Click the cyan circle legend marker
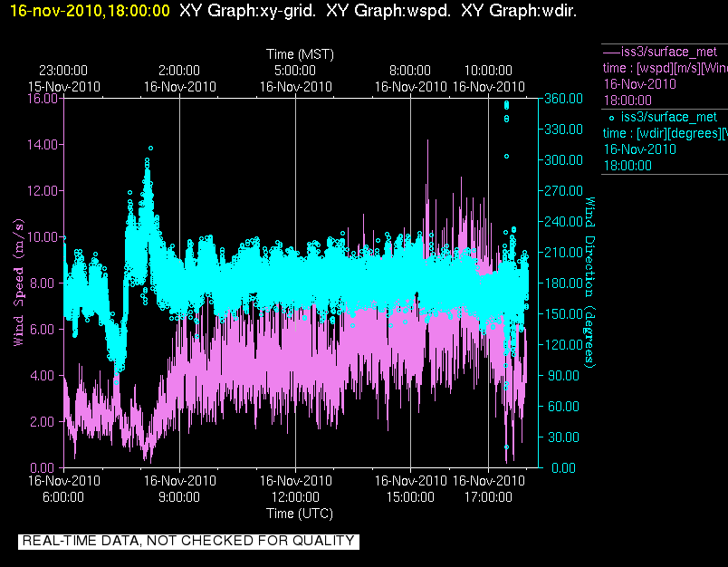 (x=611, y=119)
